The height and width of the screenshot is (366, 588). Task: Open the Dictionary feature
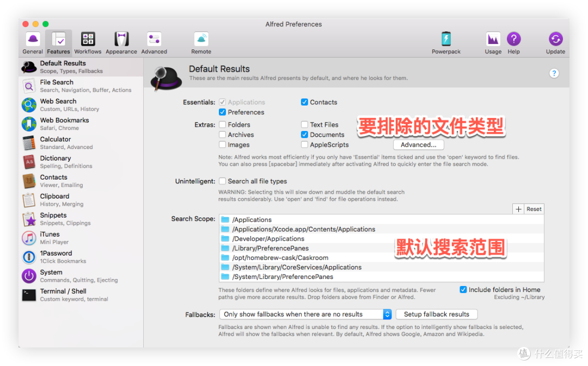point(81,162)
